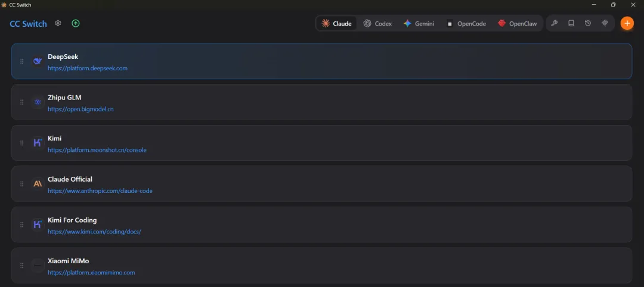Open the kimi.com/coding/docs link

point(94,232)
